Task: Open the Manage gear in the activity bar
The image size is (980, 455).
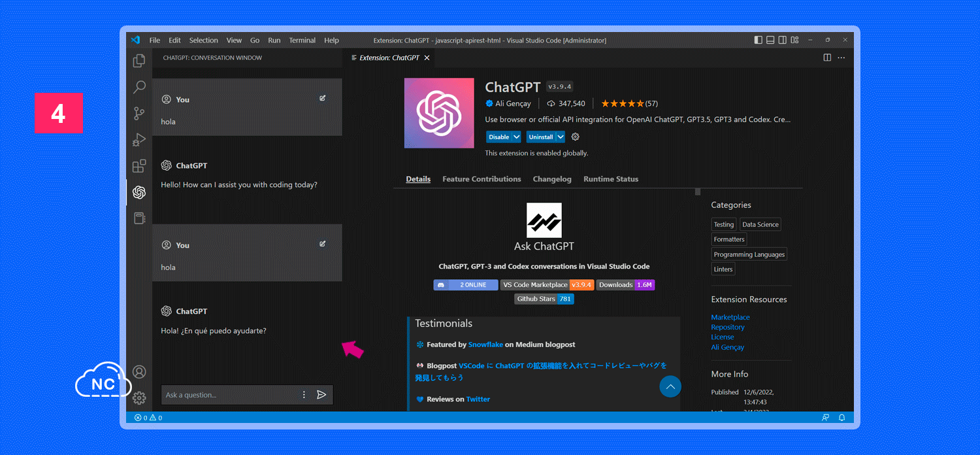Action: pyautogui.click(x=139, y=397)
